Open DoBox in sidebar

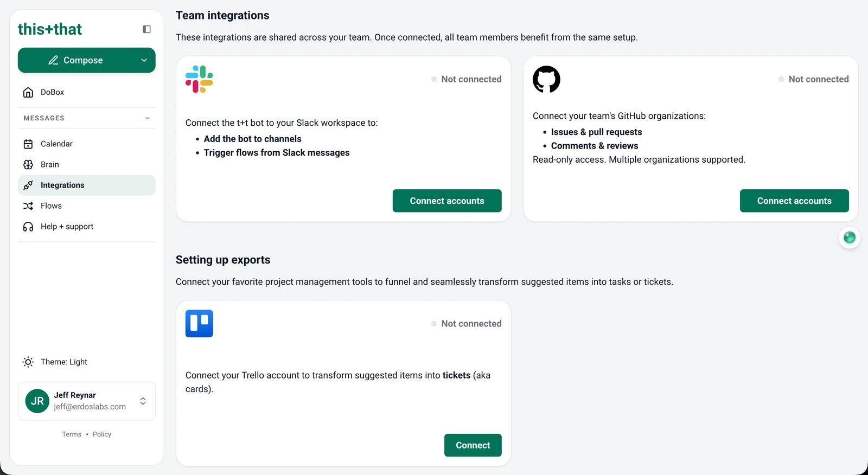87,92
